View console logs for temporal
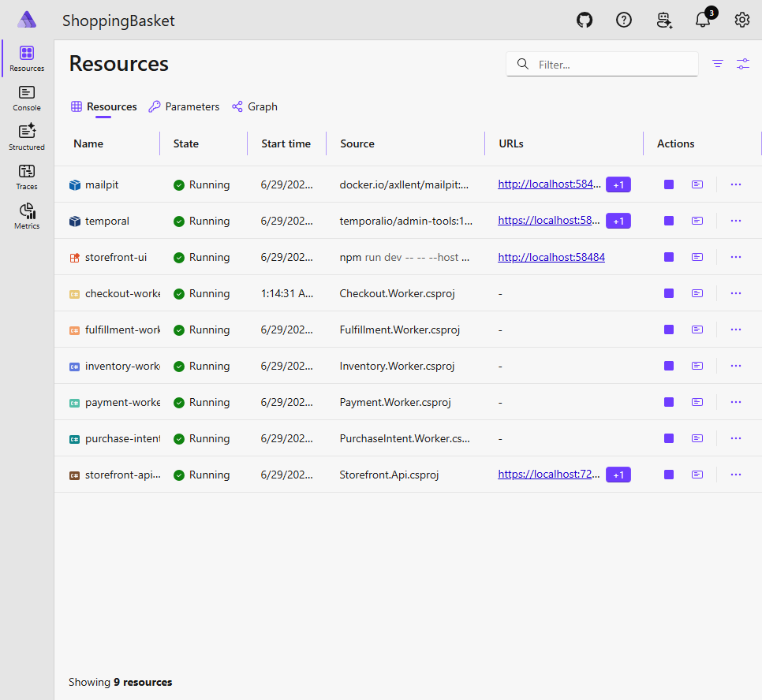Viewport: 762px width, 700px height. click(697, 221)
